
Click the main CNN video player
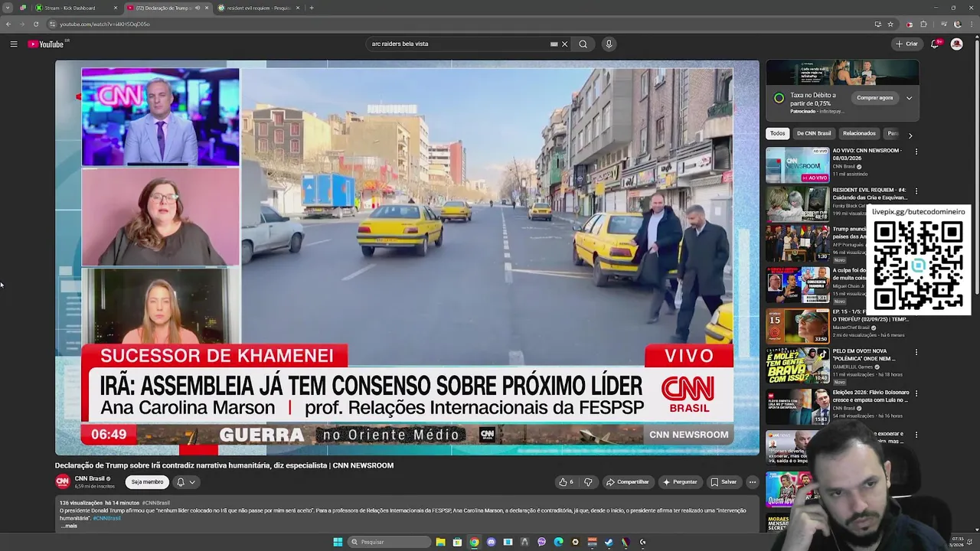click(x=407, y=257)
